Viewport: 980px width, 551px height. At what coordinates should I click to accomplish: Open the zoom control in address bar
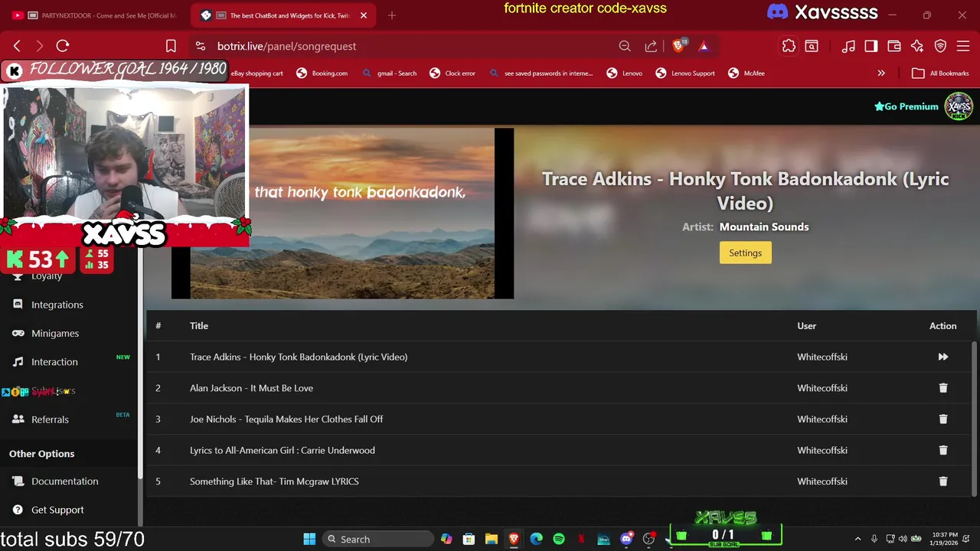625,46
